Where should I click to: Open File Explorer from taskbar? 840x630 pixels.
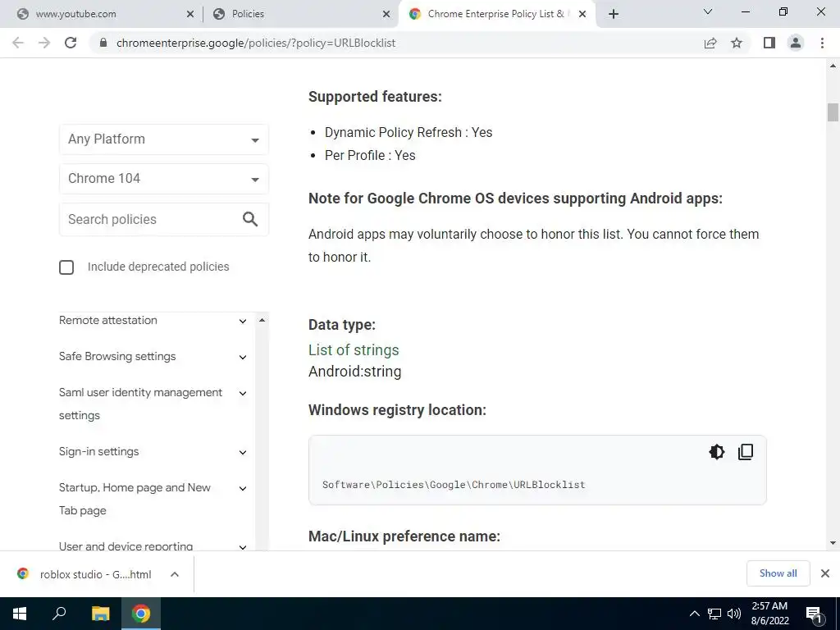(x=100, y=614)
